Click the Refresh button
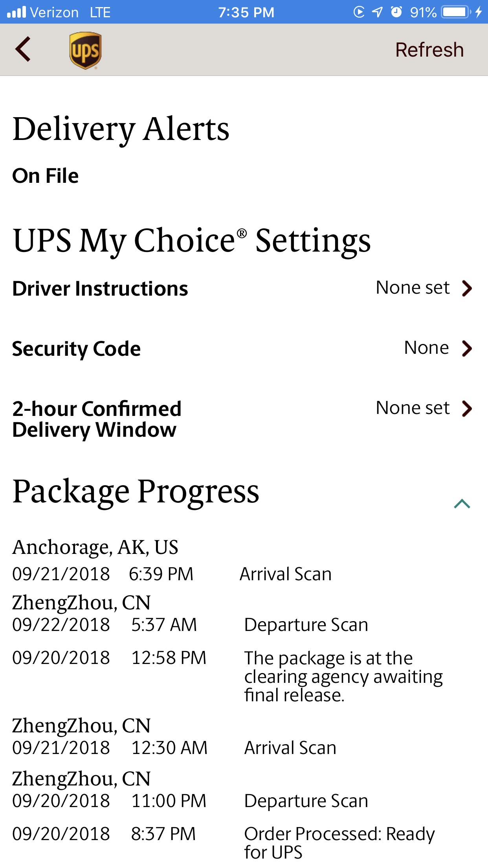This screenshot has width=488, height=868. pos(429,50)
